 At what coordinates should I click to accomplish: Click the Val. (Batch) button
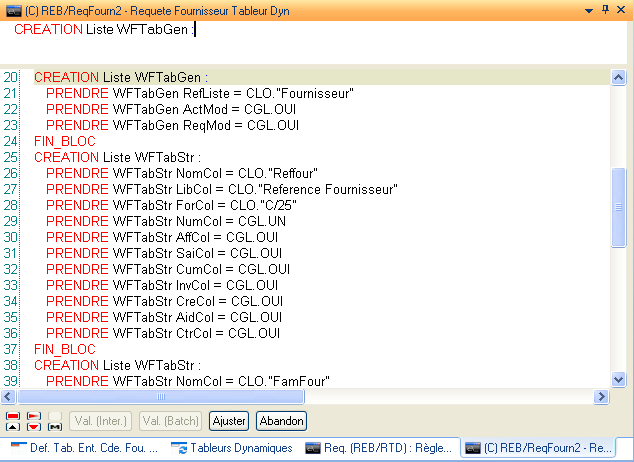[x=171, y=421]
